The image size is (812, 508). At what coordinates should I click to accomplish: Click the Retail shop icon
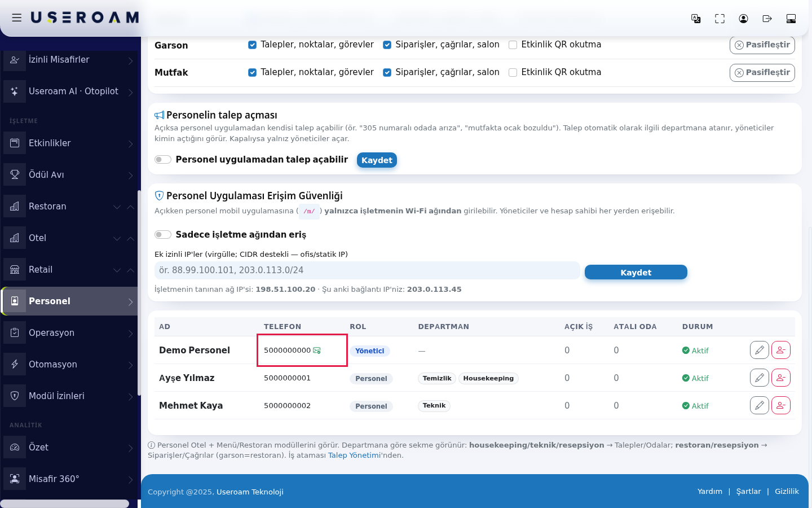(15, 270)
